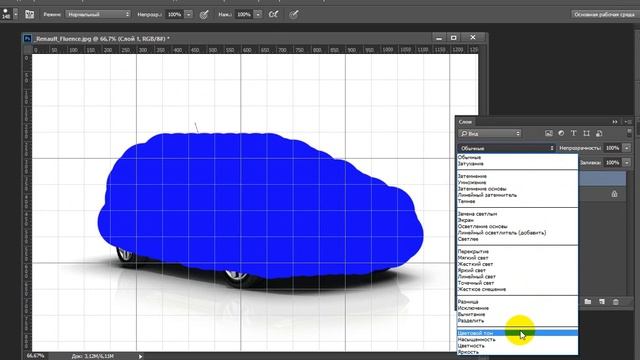Filter layers by type layers icon
Image resolution: width=640 pixels, height=360 pixels.
[x=573, y=133]
